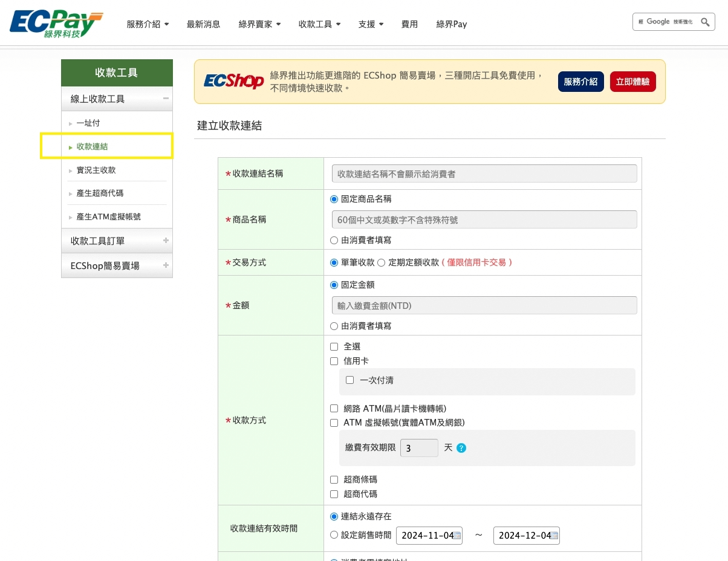Click the 收款連結名稱 input field

484,173
